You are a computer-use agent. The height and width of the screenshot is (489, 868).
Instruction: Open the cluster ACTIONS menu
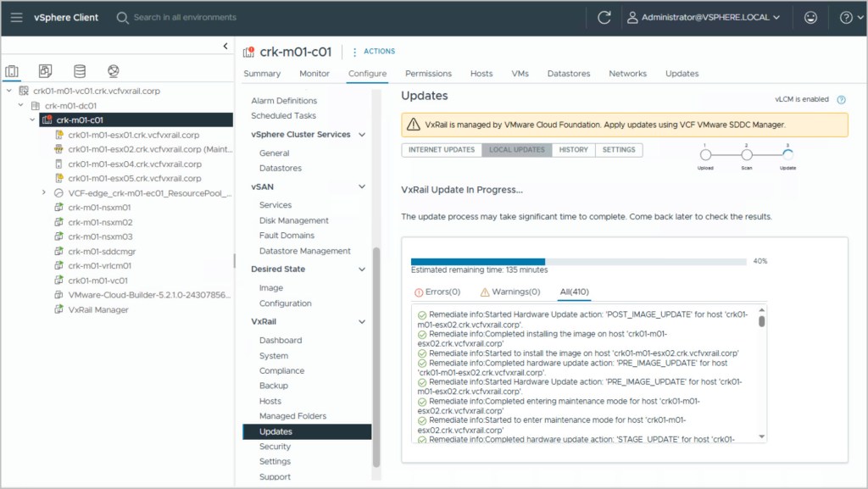tap(373, 52)
